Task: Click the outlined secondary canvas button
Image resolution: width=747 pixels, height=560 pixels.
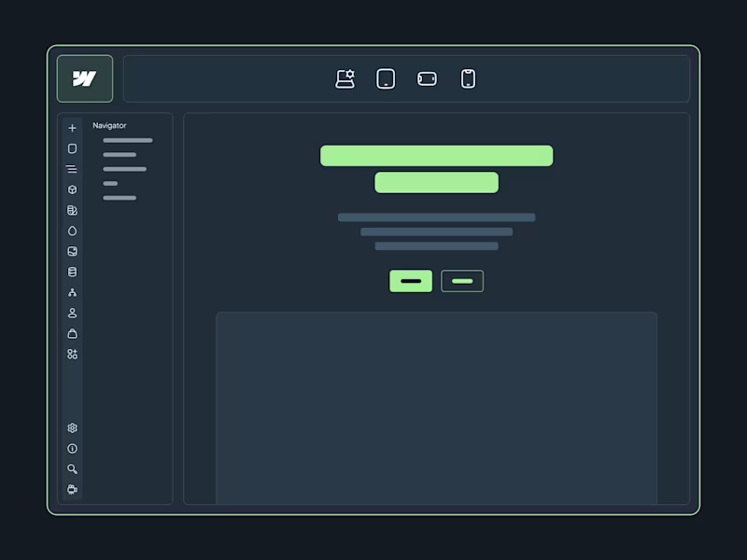Action: (462, 281)
